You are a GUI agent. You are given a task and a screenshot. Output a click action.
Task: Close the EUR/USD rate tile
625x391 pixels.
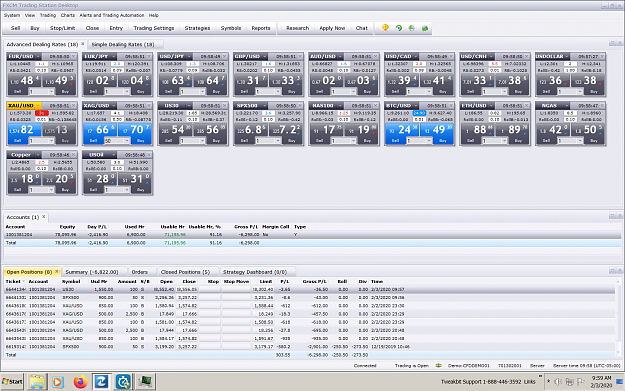tap(74, 56)
